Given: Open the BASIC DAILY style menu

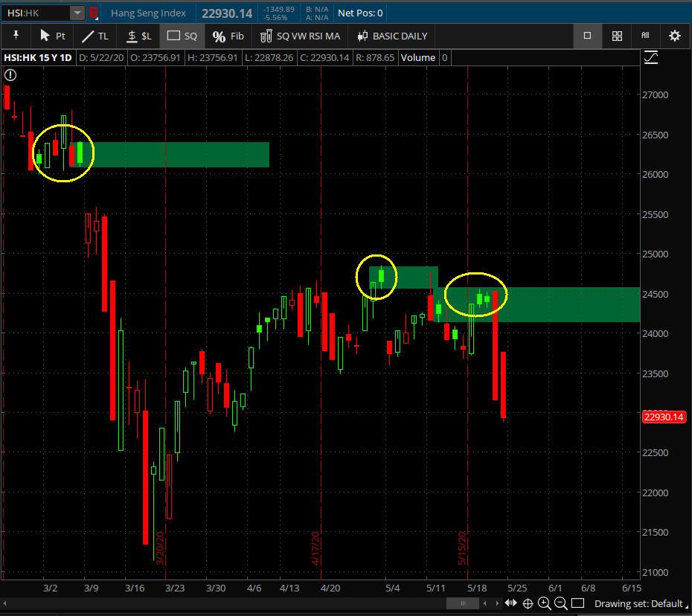Looking at the screenshot, I should coord(391,36).
